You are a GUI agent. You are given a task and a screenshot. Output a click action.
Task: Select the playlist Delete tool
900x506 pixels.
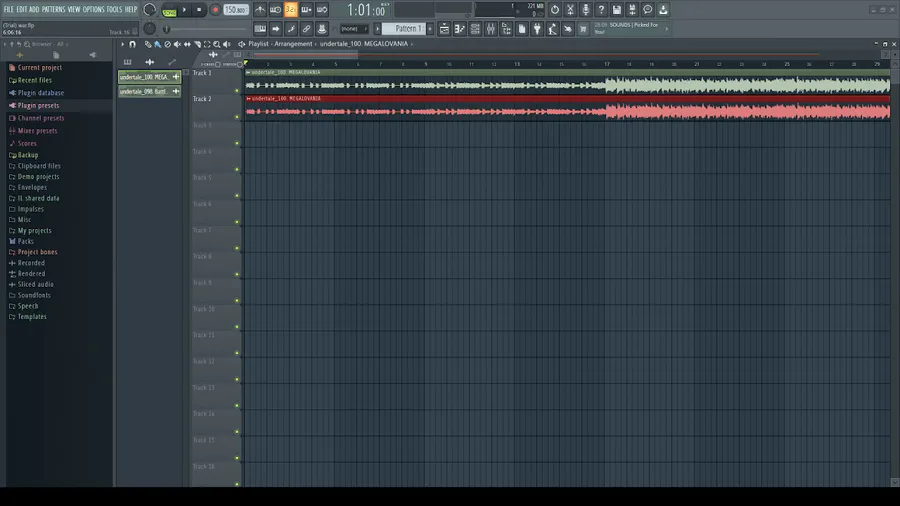[x=168, y=44]
